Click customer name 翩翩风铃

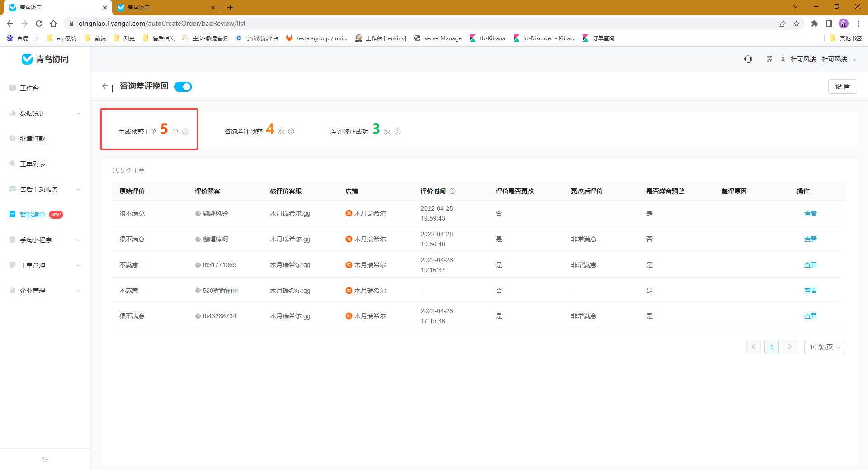click(215, 213)
